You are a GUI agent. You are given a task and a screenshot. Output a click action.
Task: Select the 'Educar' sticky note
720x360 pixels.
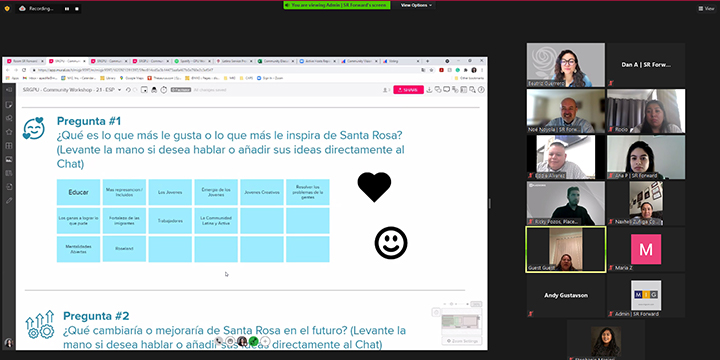coord(79,192)
